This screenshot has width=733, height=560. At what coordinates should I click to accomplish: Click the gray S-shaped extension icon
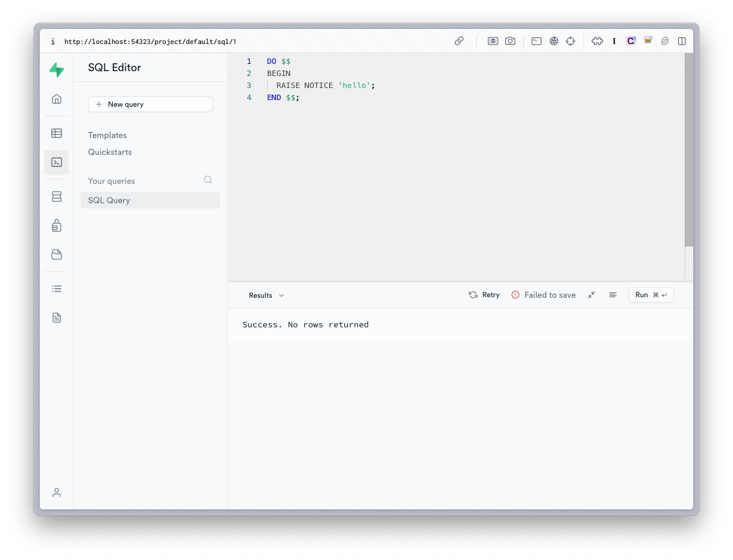[665, 41]
